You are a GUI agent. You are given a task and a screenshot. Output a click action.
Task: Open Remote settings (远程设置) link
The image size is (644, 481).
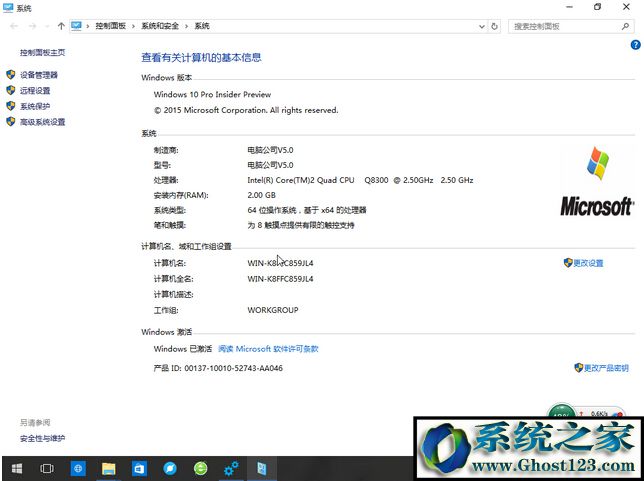tap(35, 90)
